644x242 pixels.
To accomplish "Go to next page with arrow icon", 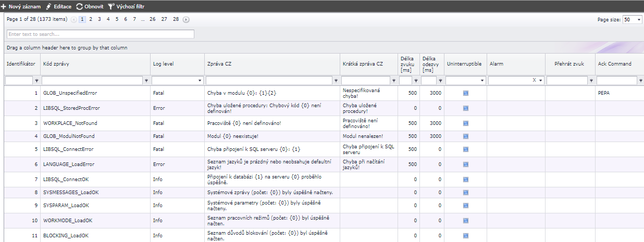I will (186, 19).
